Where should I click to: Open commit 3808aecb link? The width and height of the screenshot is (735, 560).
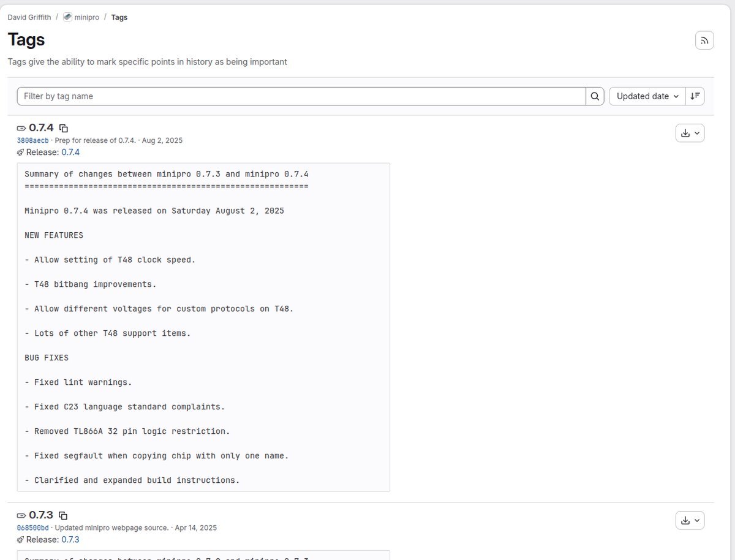click(x=32, y=140)
